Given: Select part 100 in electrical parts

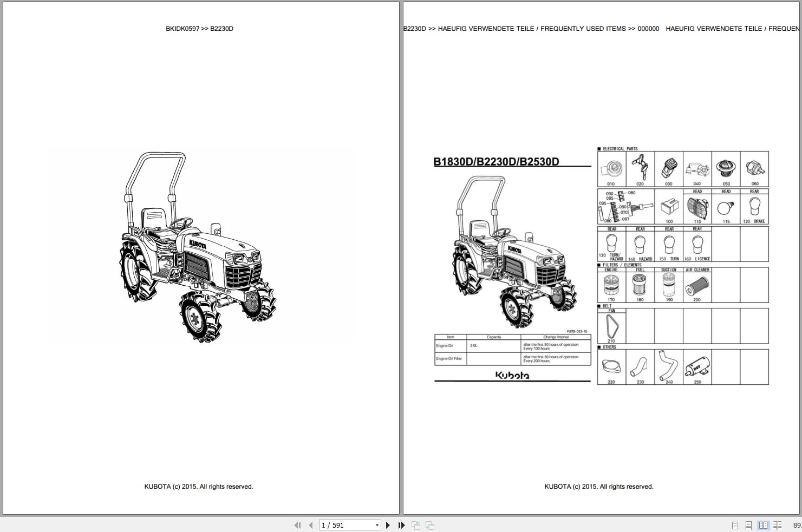Looking at the screenshot, I should pyautogui.click(x=669, y=207).
